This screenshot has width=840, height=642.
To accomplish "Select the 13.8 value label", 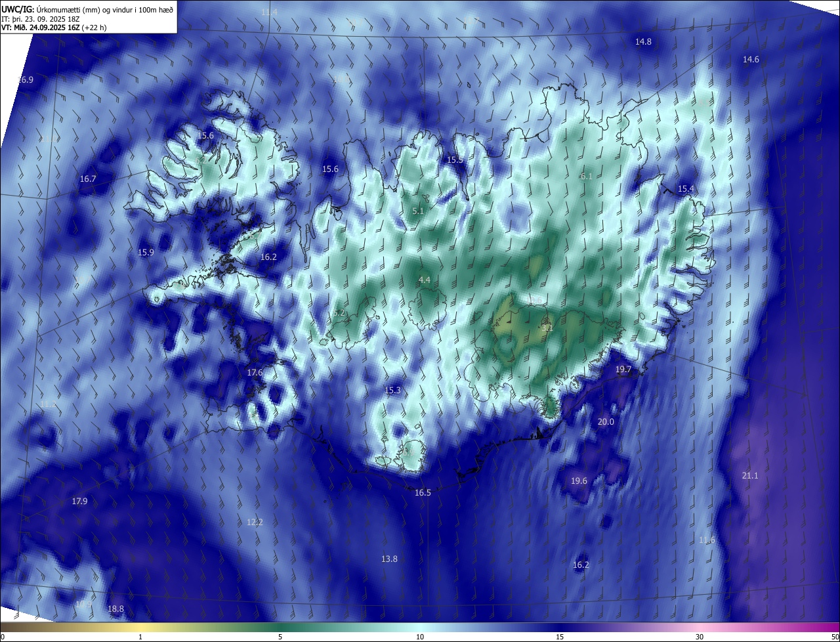I will pos(389,559).
